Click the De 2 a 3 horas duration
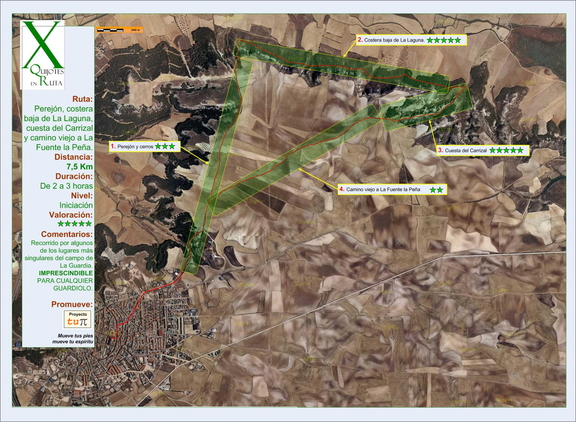This screenshot has height=422, width=576. [66, 186]
